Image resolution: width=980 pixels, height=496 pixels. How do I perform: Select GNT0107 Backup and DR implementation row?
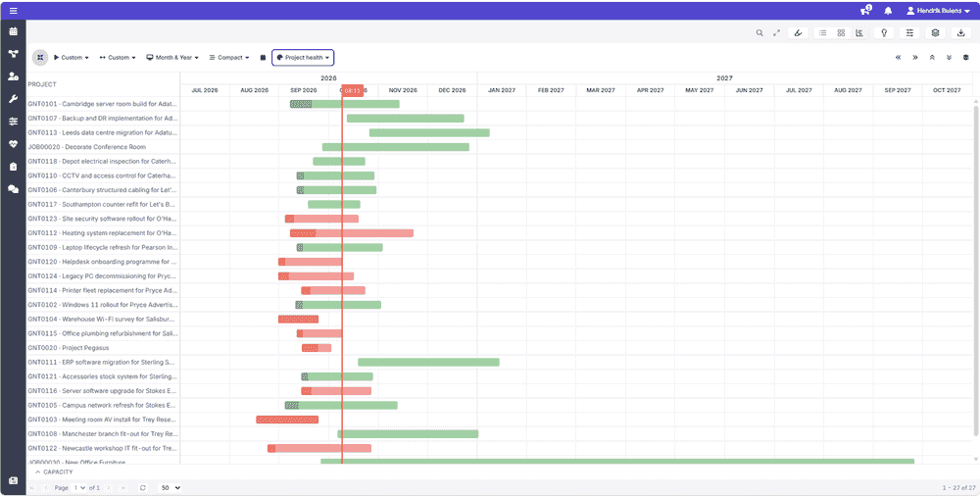pyautogui.click(x=103, y=119)
